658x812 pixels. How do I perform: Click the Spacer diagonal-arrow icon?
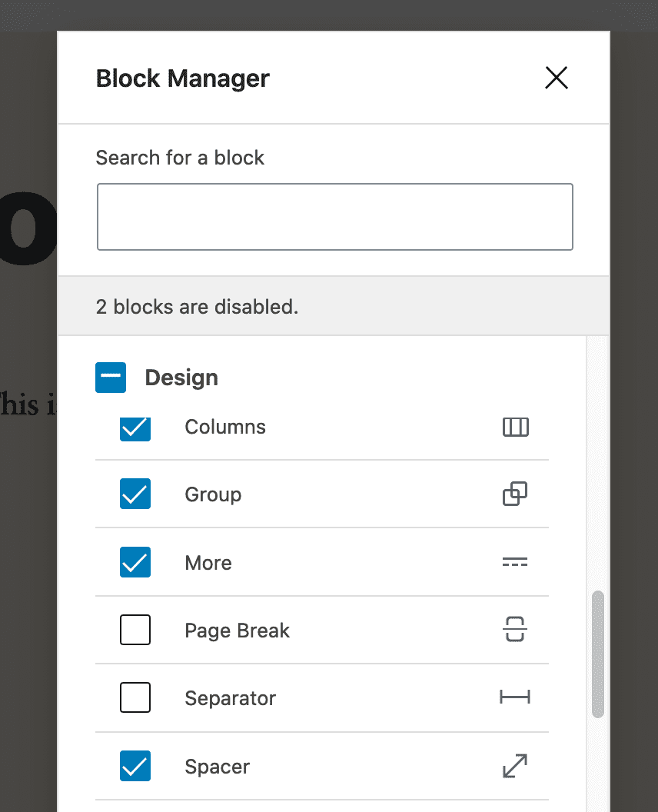[x=514, y=766]
